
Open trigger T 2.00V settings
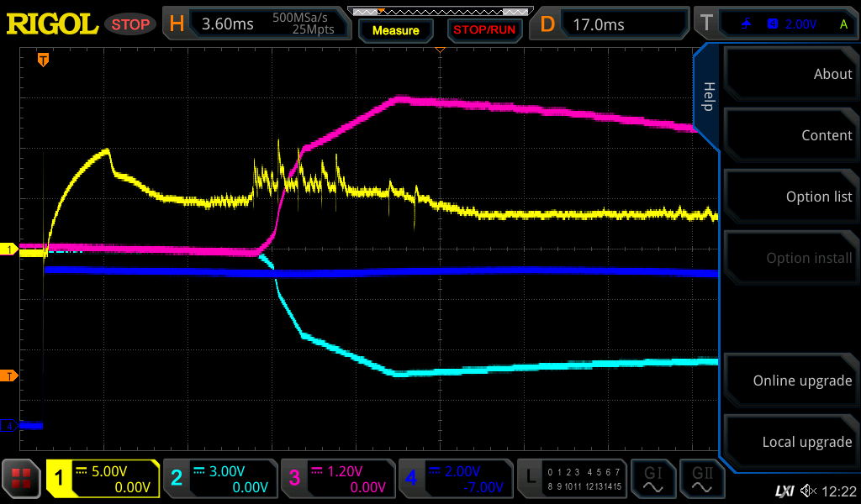click(x=774, y=24)
